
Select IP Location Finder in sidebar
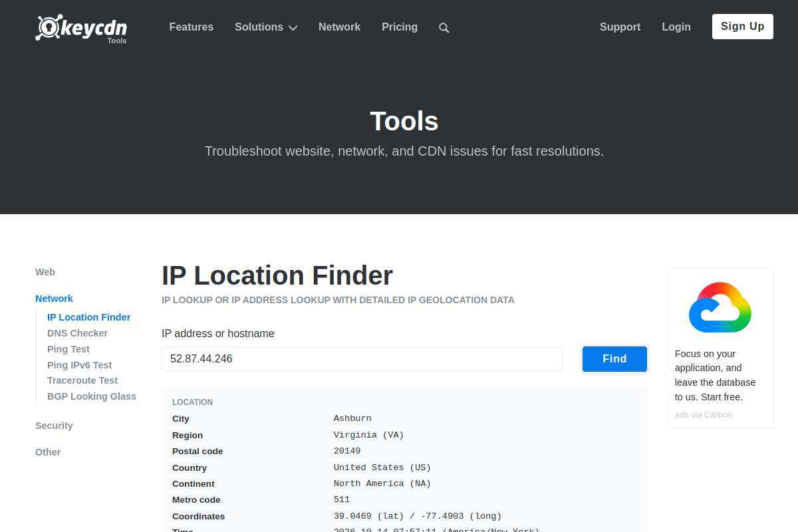[89, 317]
